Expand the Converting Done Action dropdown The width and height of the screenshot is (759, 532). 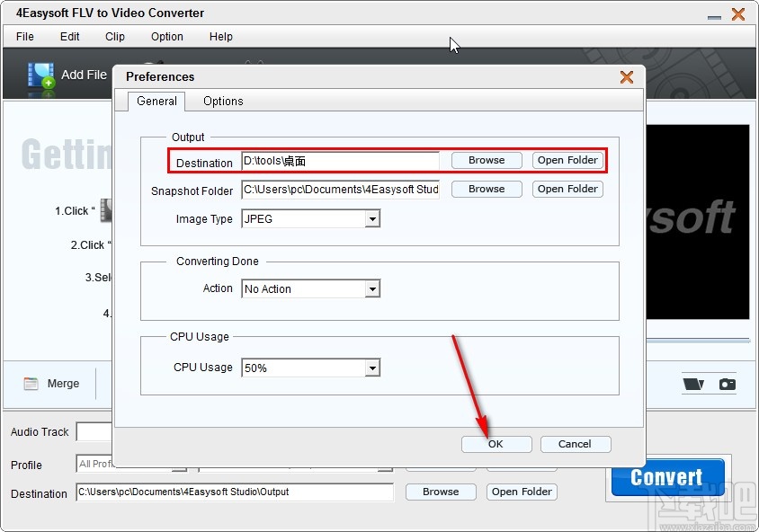(x=372, y=288)
